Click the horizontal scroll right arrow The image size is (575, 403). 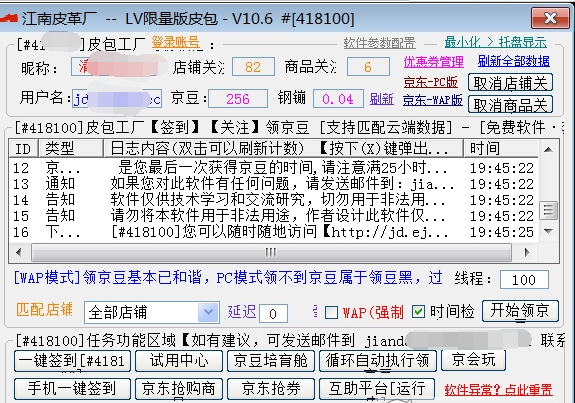pyautogui.click(x=527, y=252)
